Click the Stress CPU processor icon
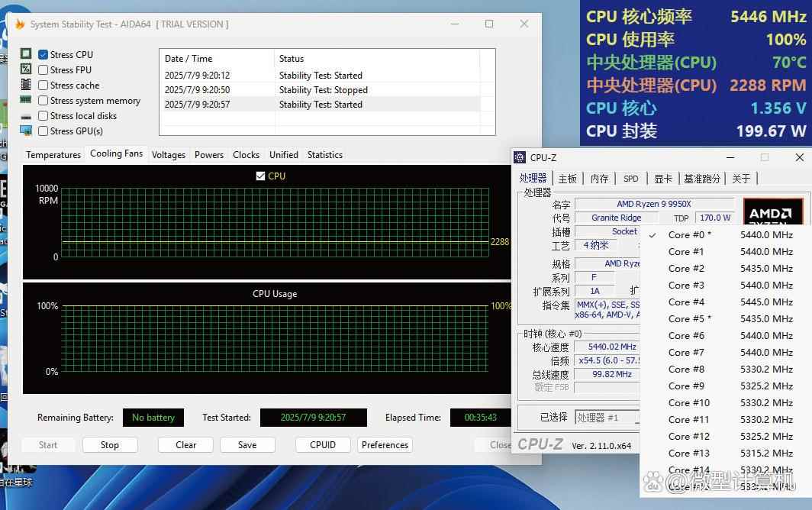 pos(26,54)
